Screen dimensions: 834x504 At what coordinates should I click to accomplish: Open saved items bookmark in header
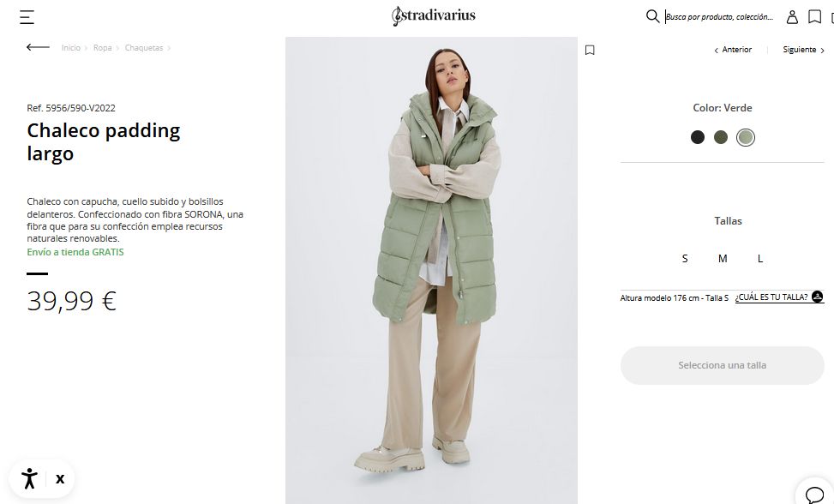[x=814, y=17]
